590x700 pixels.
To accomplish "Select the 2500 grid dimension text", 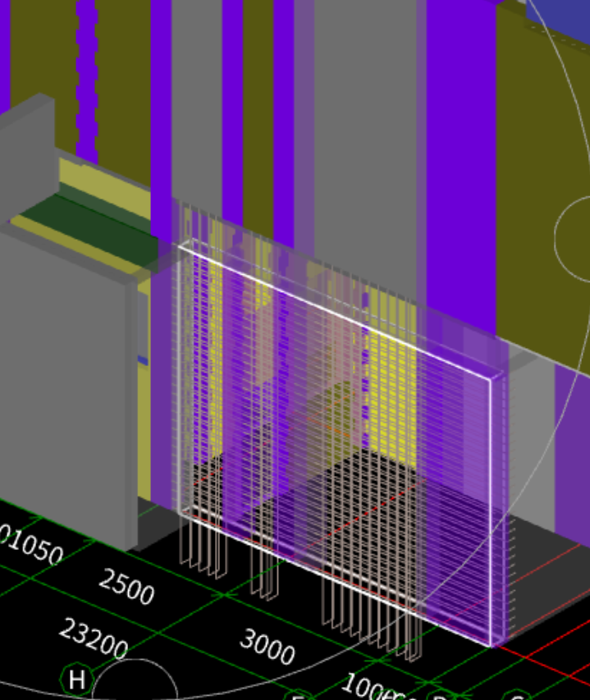I will [126, 586].
